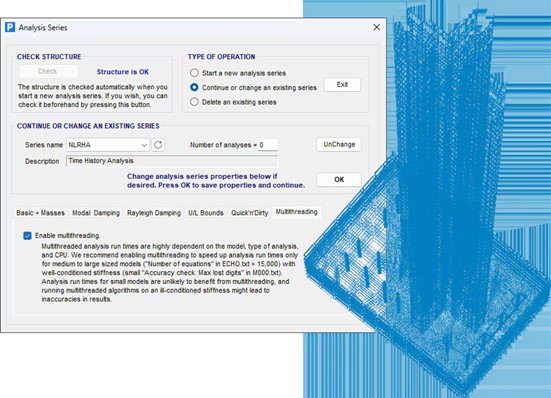Click the refresh icon beside Series name
Viewport: 551px width, 398px height.
point(158,145)
